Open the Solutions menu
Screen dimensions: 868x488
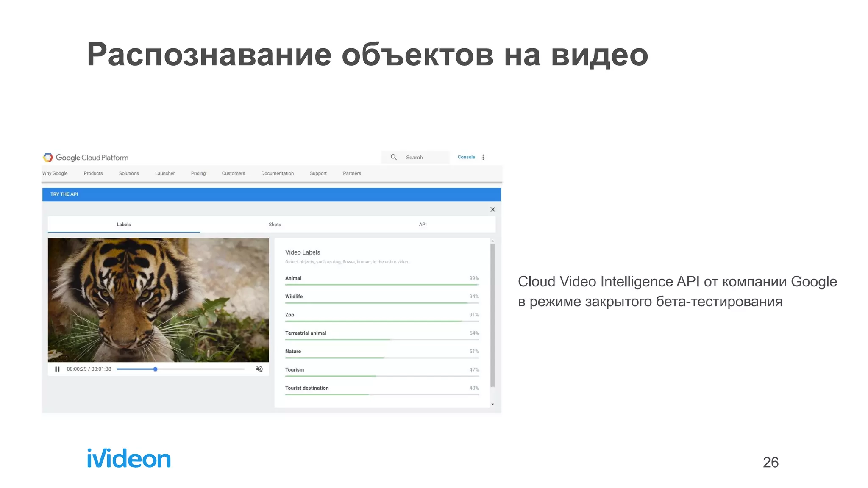click(129, 173)
